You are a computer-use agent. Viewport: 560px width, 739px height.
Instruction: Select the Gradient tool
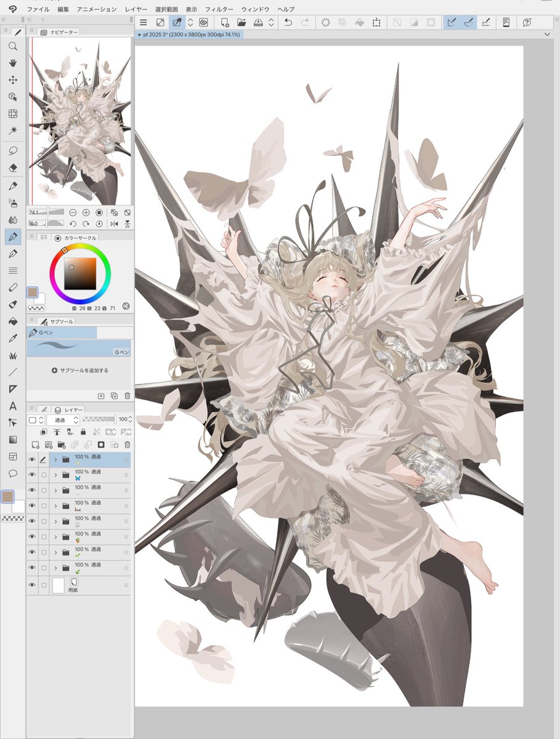click(x=13, y=440)
